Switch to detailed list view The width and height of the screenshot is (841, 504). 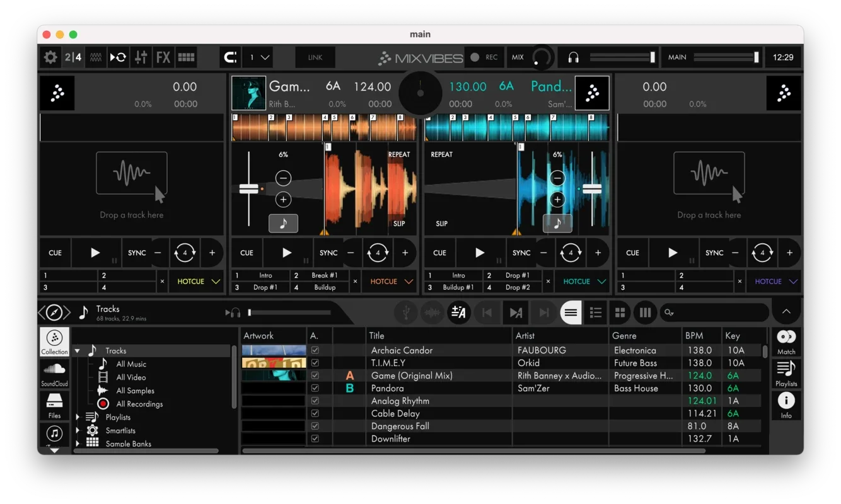595,312
